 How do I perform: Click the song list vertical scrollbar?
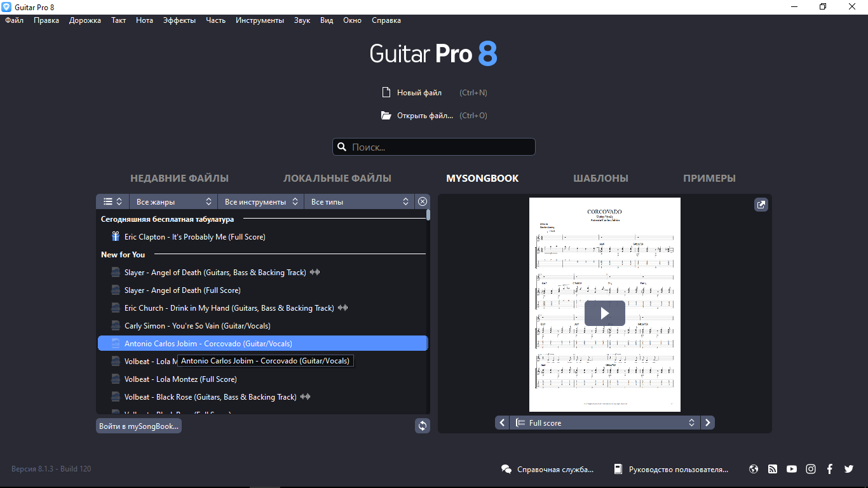point(428,215)
